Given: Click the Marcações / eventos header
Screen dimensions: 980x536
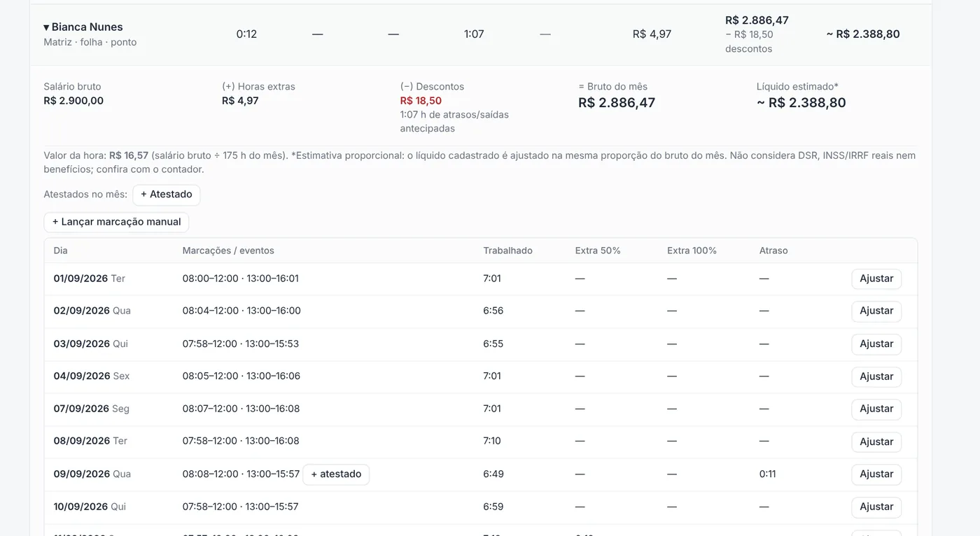Looking at the screenshot, I should point(228,251).
